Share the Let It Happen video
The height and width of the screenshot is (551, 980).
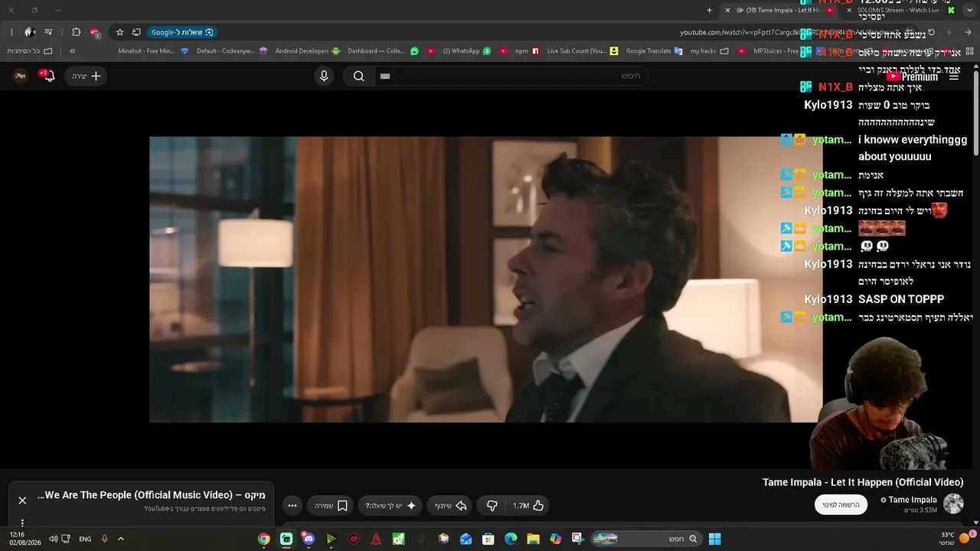(451, 506)
